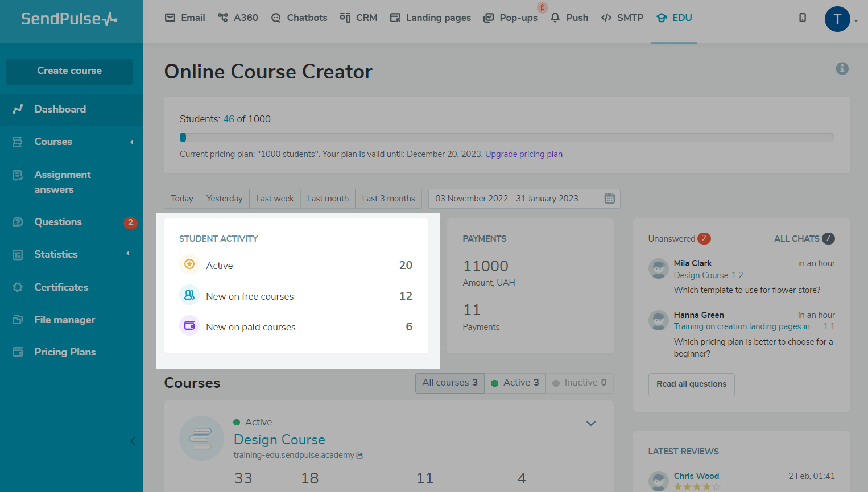Click the Design Course thumbnail icon
Screen dimensions: 868x492
201,438
